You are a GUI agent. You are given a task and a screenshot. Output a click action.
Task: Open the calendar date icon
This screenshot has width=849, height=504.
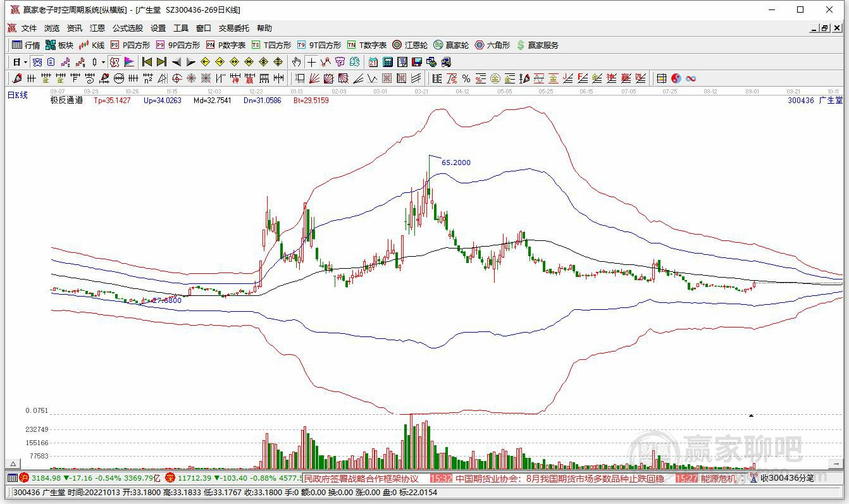pyautogui.click(x=373, y=62)
